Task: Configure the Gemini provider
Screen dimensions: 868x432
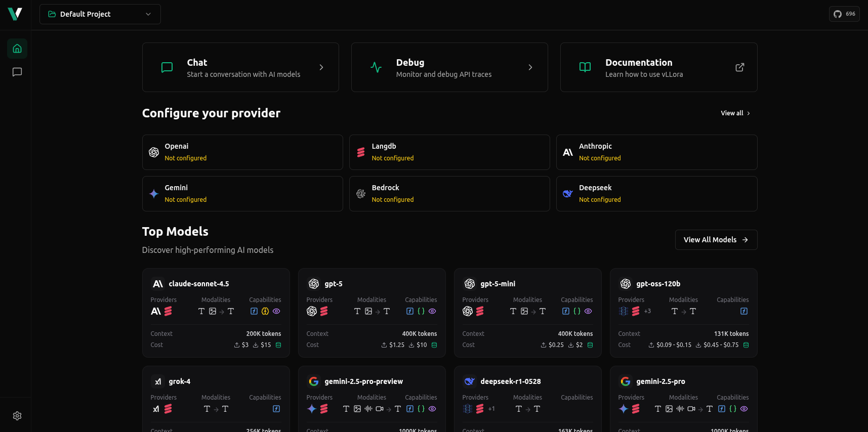Action: (x=242, y=194)
